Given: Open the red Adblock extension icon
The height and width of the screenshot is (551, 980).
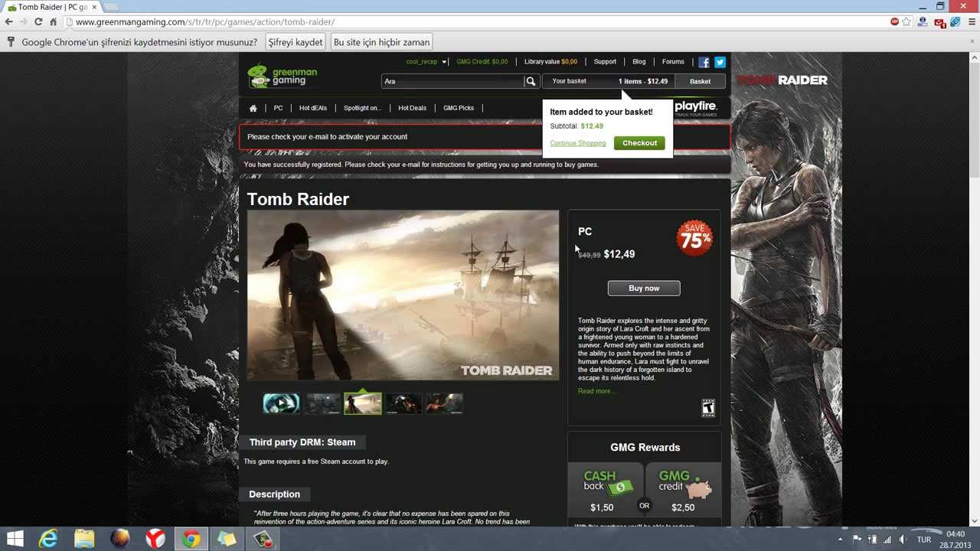Looking at the screenshot, I should click(894, 22).
